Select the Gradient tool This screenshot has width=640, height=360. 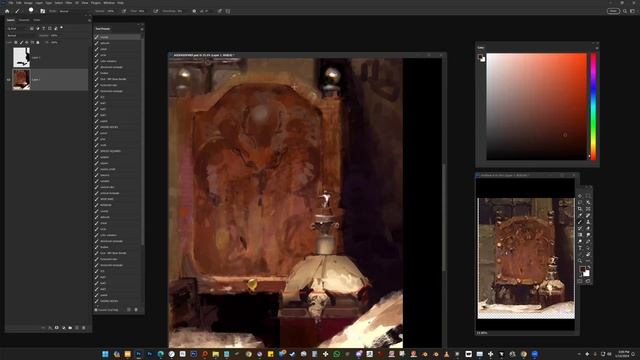(580, 234)
